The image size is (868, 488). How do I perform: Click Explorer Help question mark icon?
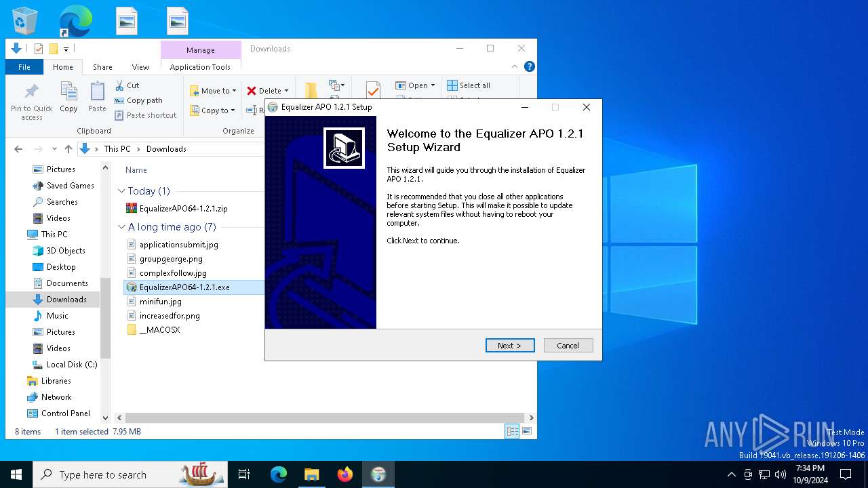[x=530, y=66]
